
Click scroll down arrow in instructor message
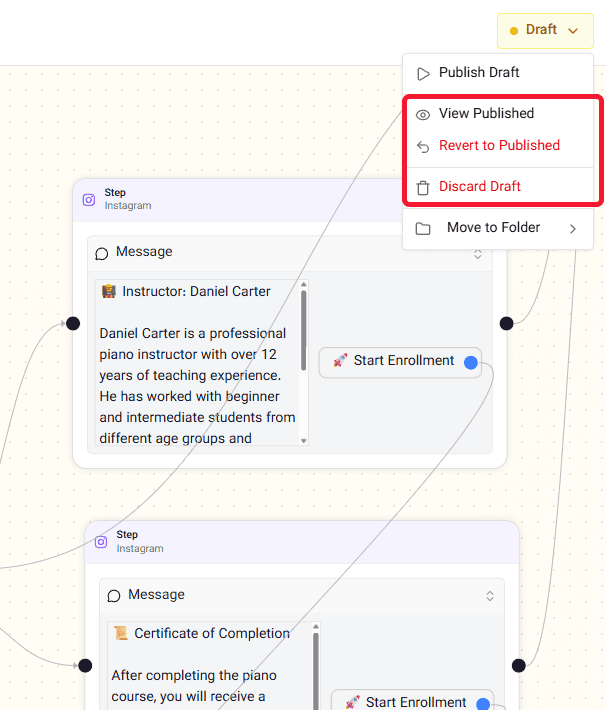tap(303, 441)
